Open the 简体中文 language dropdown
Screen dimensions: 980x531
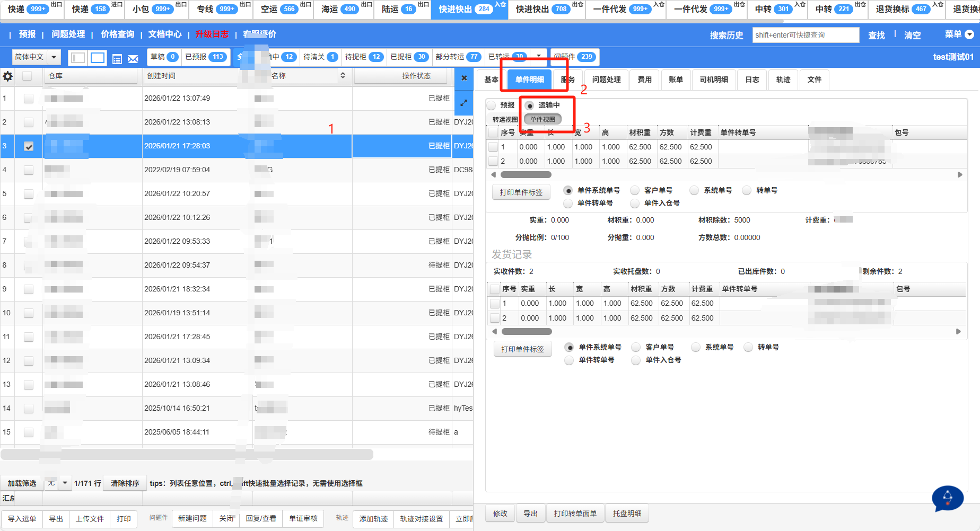[x=36, y=57]
